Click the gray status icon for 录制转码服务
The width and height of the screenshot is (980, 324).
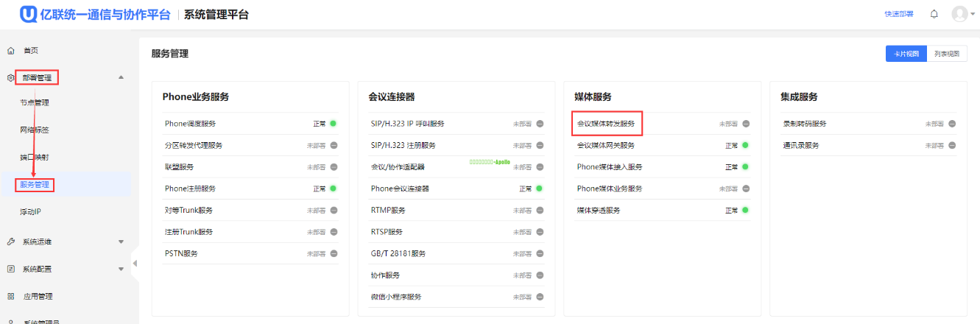tap(951, 124)
